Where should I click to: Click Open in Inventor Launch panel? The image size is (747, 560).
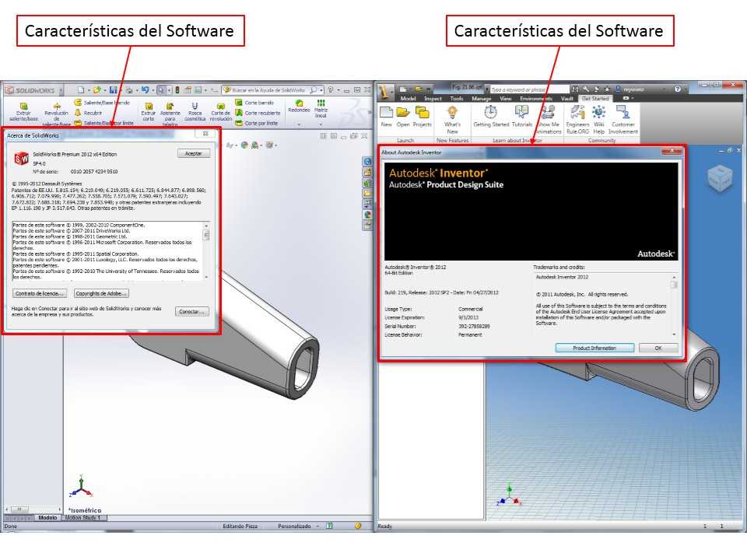pos(403,117)
